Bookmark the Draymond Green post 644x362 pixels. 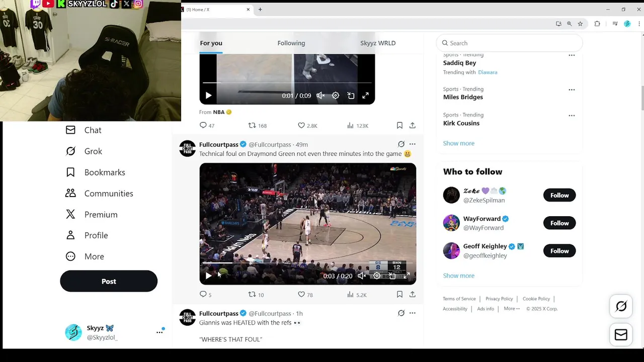[x=399, y=294]
